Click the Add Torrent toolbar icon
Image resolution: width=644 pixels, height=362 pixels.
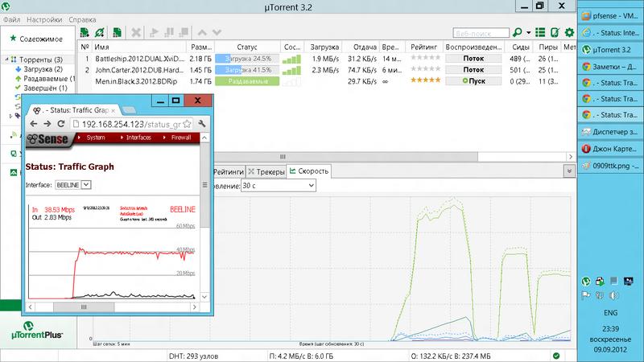tap(85, 32)
